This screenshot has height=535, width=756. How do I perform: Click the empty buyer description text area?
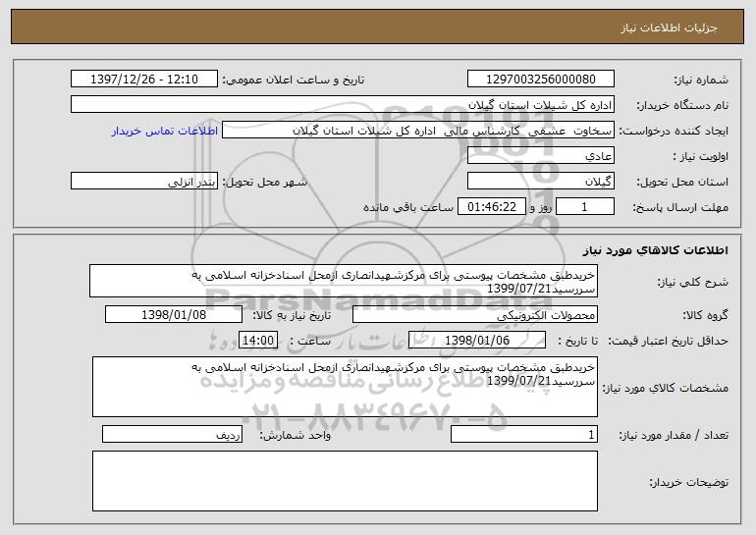[345, 481]
